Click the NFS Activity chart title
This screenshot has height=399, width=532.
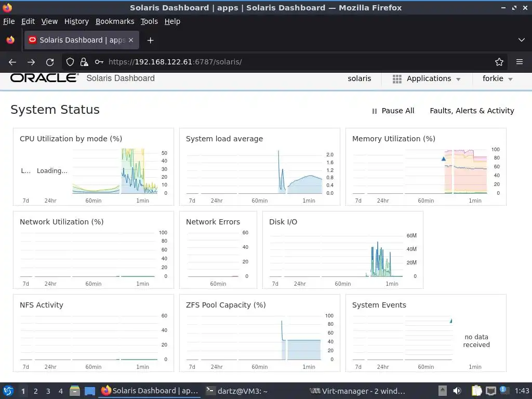pos(42,305)
